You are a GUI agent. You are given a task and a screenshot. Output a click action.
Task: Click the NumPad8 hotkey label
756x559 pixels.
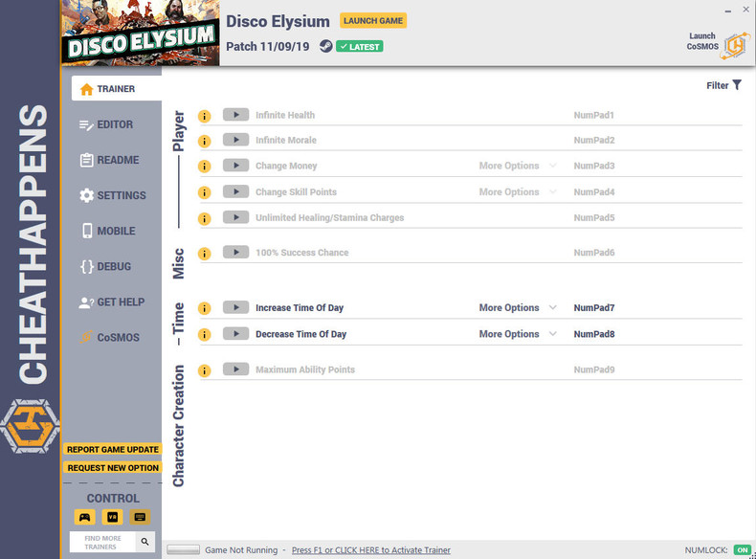[x=594, y=334]
